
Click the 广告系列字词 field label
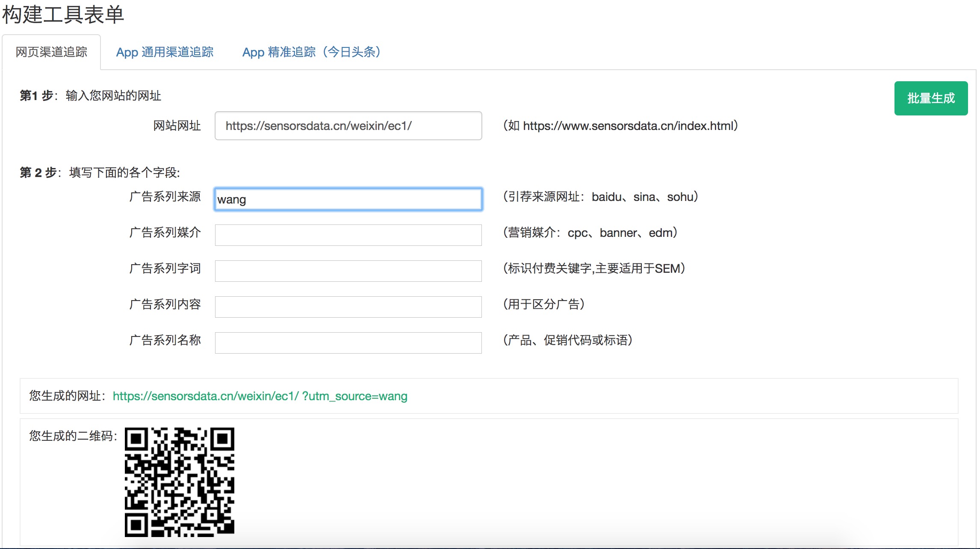(x=165, y=269)
